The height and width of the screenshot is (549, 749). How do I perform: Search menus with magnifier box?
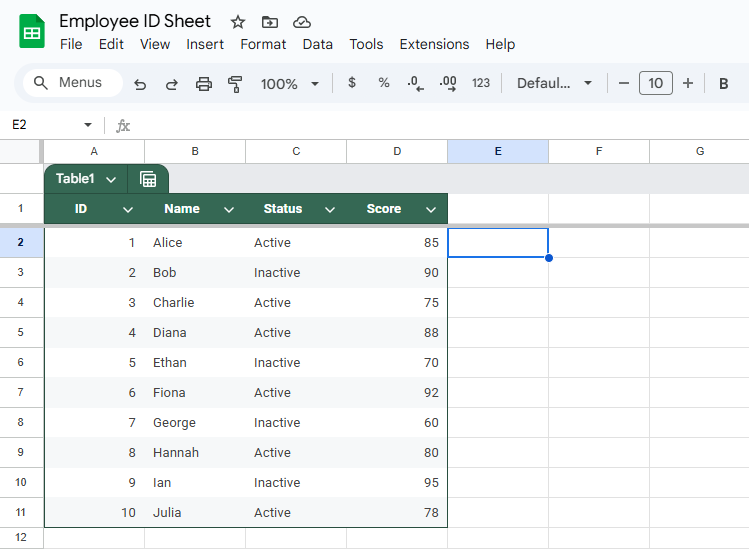pos(73,83)
